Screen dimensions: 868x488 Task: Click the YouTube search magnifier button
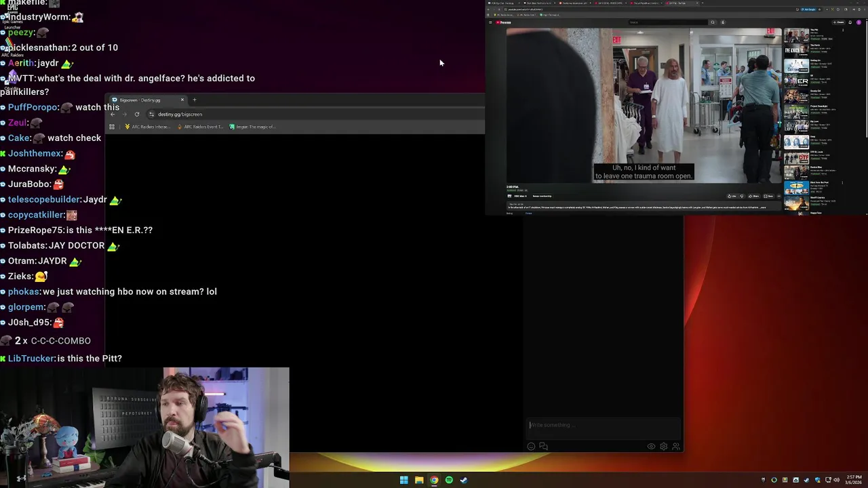pos(713,22)
